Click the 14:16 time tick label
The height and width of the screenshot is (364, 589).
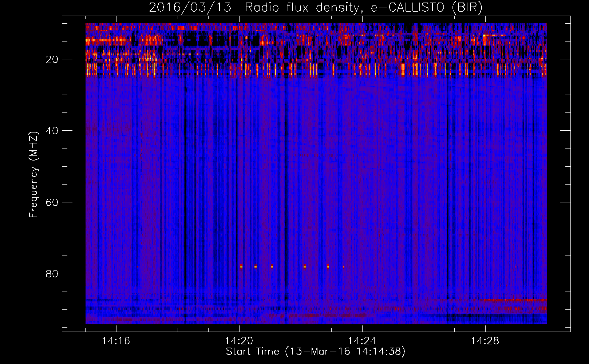[116, 341]
